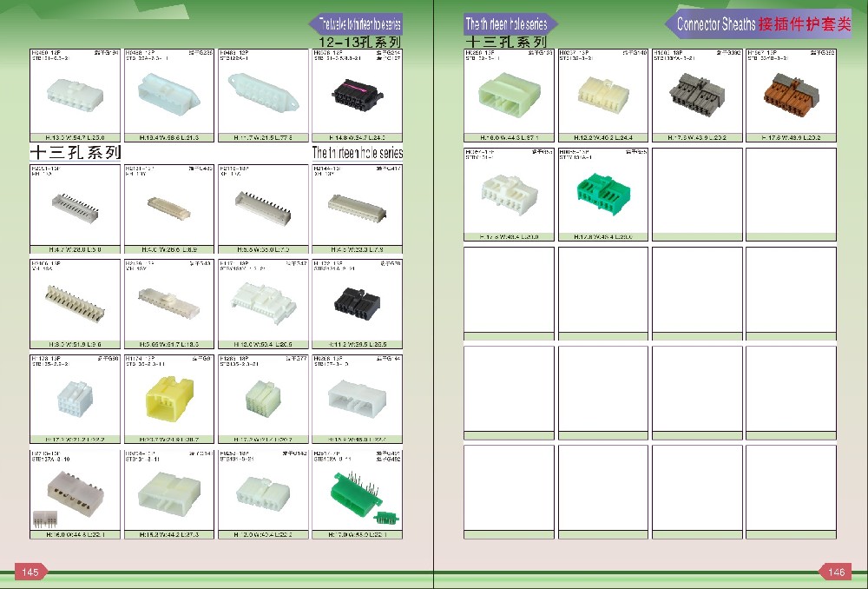Select the all-black double-block connector image
This screenshot has height=589, width=868.
coord(358,305)
